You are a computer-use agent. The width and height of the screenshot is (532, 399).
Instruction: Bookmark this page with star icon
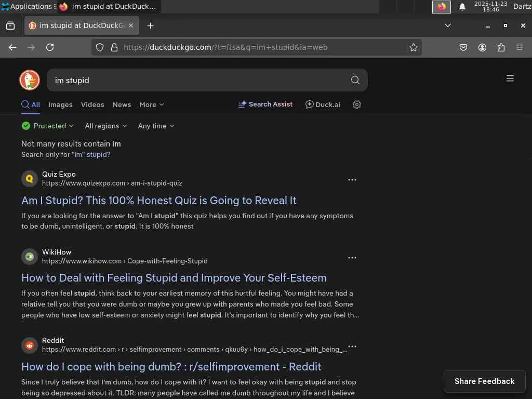413,47
